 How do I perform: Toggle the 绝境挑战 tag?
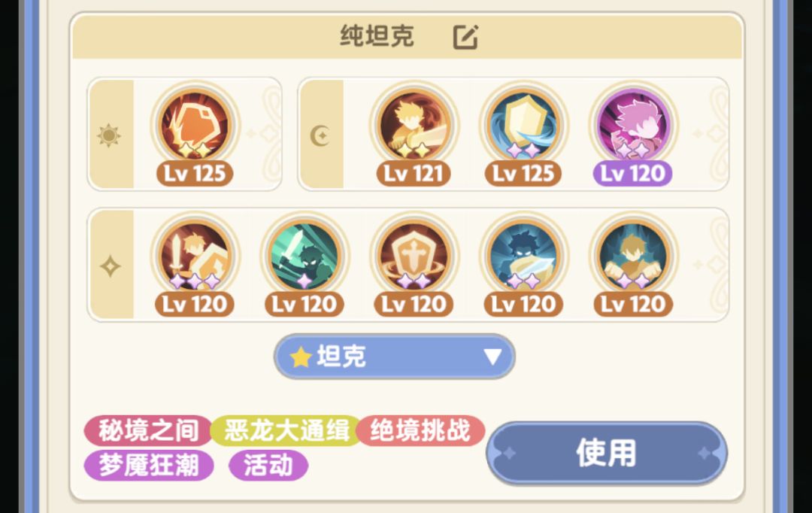pyautogui.click(x=420, y=430)
